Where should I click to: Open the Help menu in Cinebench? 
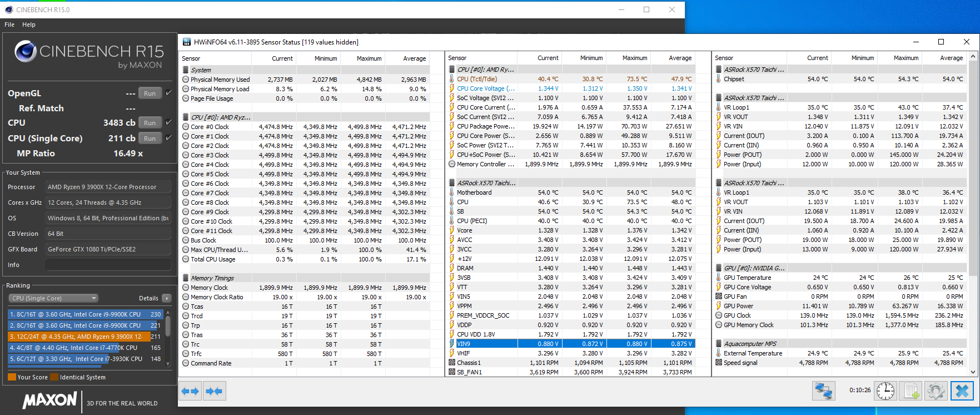tap(29, 24)
